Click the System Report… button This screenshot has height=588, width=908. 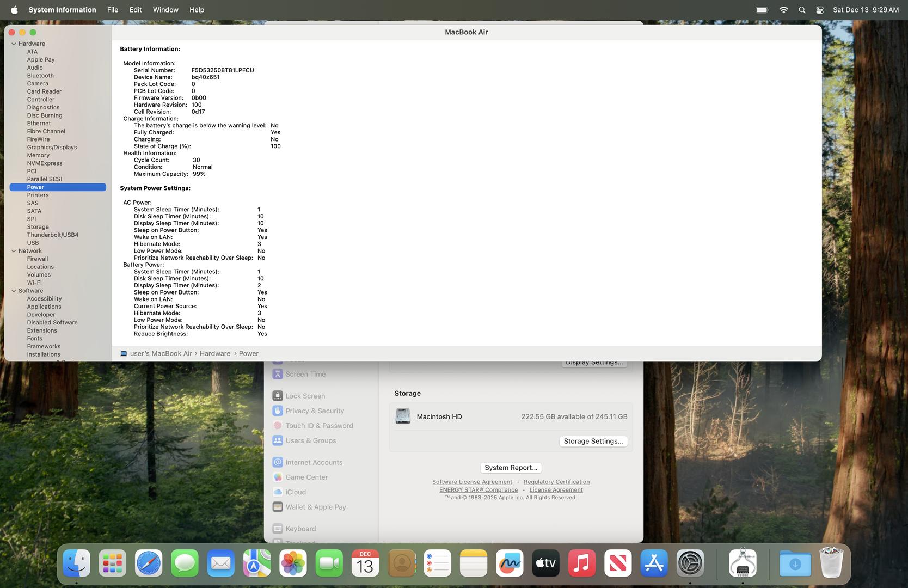coord(511,468)
